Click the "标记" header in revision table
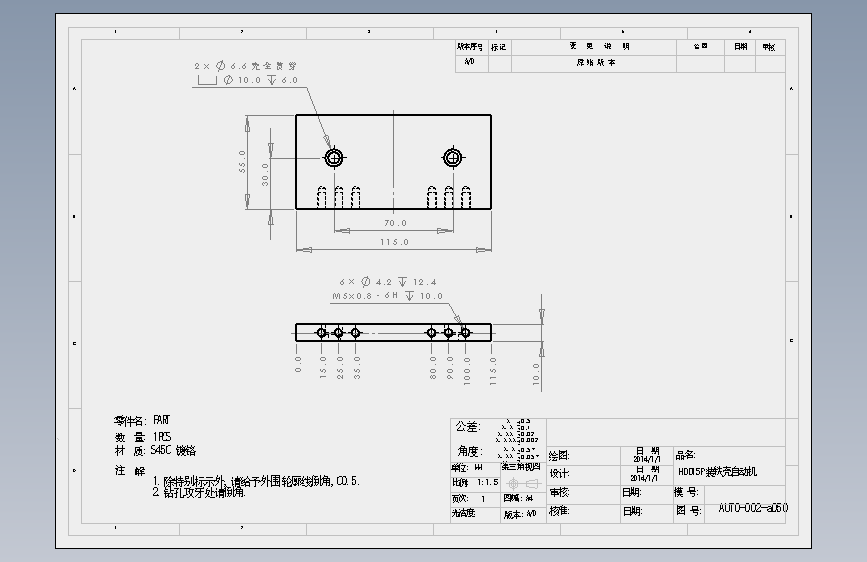Screen dimensions: 867x562 tap(499, 47)
